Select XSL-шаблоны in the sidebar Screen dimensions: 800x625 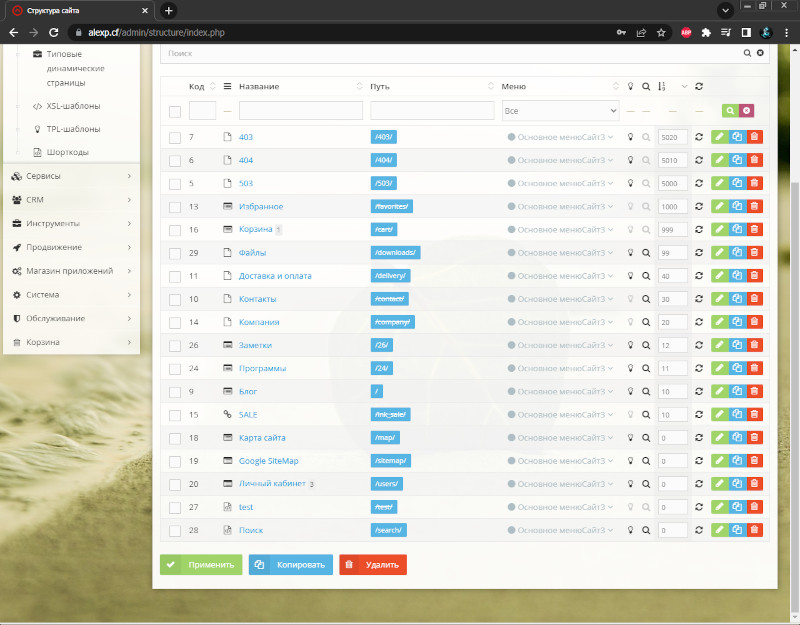(73, 106)
